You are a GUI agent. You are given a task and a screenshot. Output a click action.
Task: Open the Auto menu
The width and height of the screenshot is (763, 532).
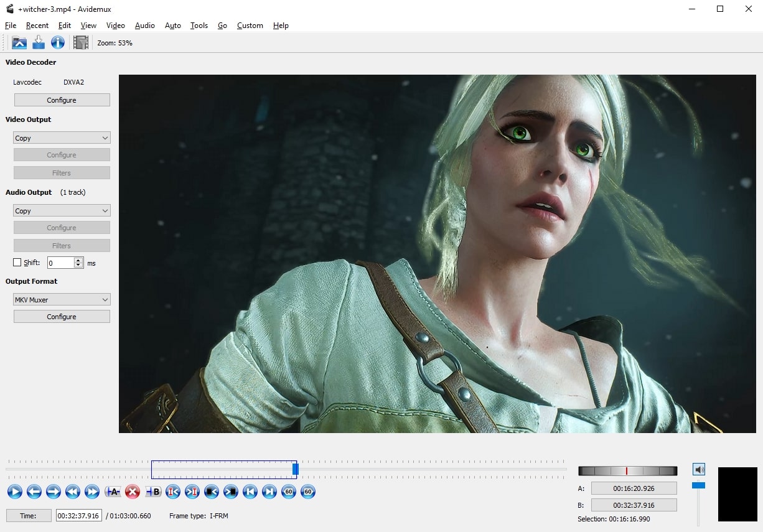coord(173,26)
